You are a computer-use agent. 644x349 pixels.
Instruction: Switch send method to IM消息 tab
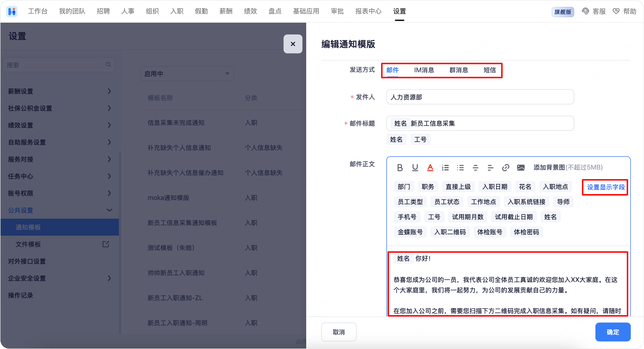pos(424,70)
